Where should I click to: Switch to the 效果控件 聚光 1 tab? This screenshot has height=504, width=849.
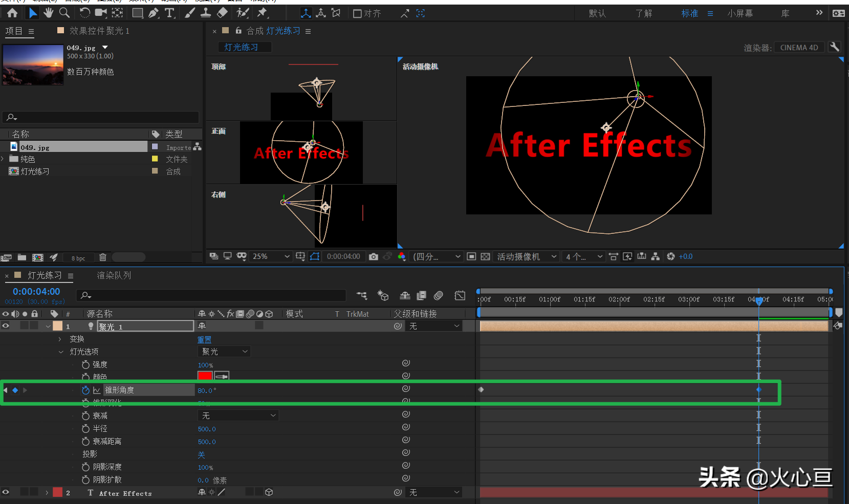click(99, 31)
